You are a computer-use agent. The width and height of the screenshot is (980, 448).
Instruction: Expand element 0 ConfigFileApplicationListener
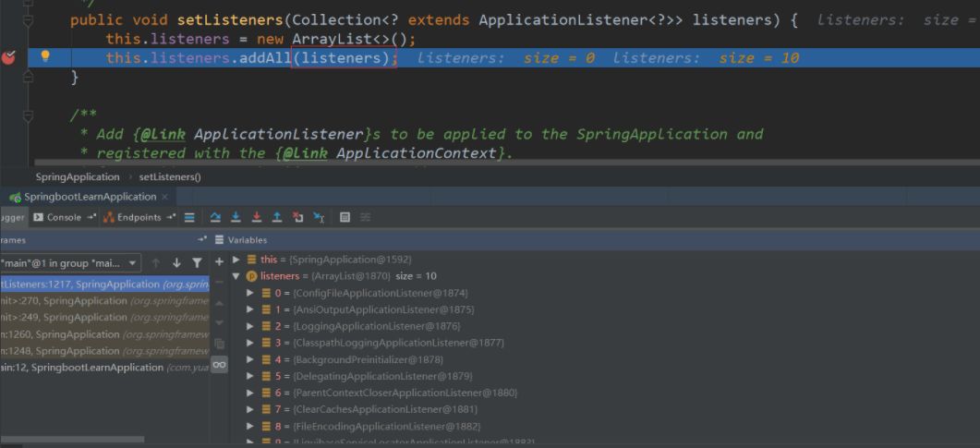pos(250,293)
